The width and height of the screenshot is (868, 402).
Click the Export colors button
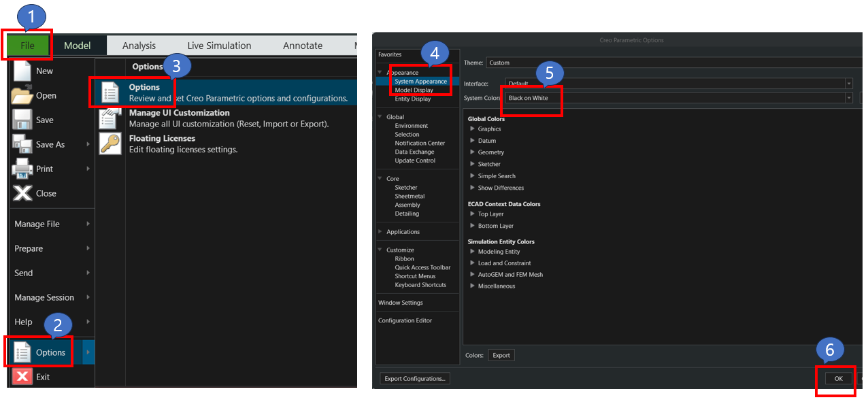[501, 355]
